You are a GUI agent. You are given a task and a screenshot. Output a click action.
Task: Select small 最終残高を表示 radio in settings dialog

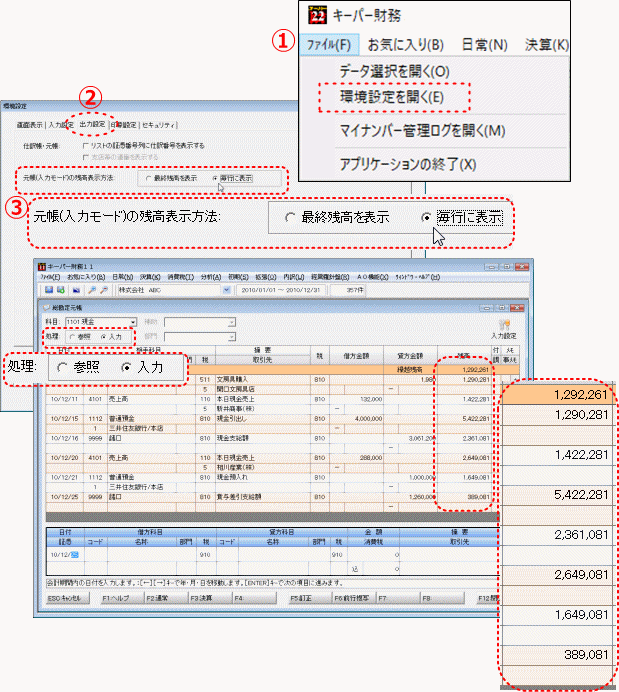[x=148, y=178]
